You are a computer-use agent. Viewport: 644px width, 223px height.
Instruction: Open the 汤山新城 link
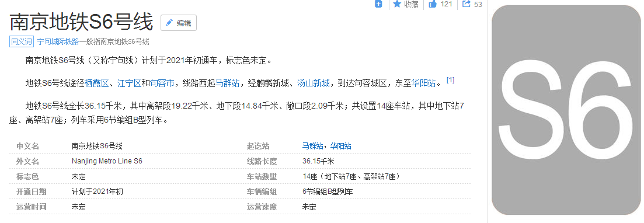314,83
